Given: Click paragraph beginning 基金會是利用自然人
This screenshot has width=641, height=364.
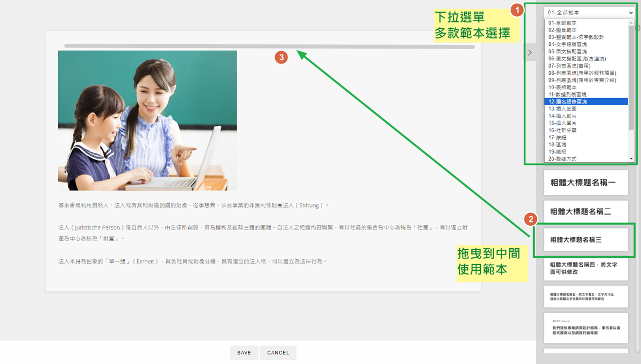Looking at the screenshot, I should click(x=193, y=205).
